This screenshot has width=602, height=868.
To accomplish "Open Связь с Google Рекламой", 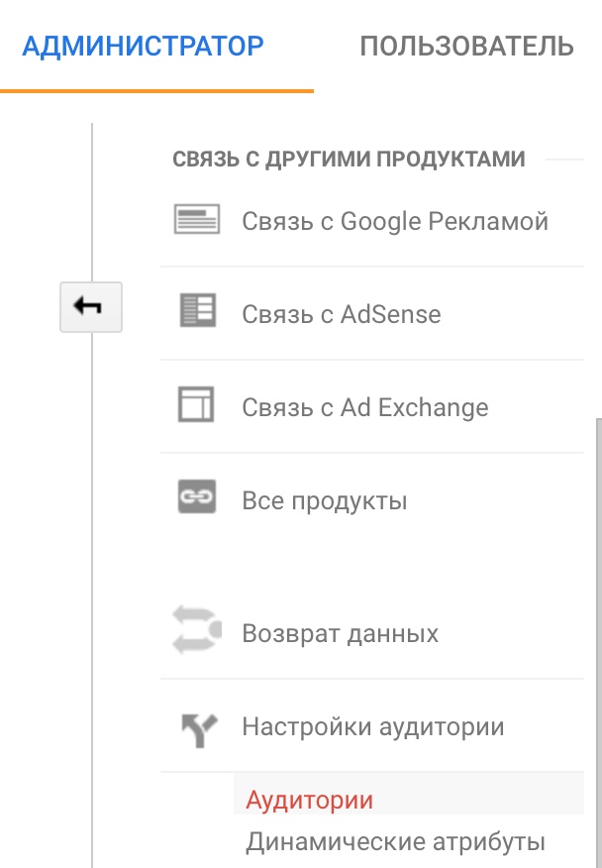I will tap(394, 221).
